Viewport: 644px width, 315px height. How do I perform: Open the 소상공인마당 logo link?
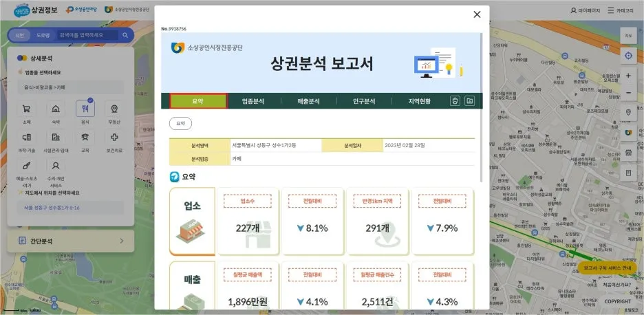click(x=81, y=10)
